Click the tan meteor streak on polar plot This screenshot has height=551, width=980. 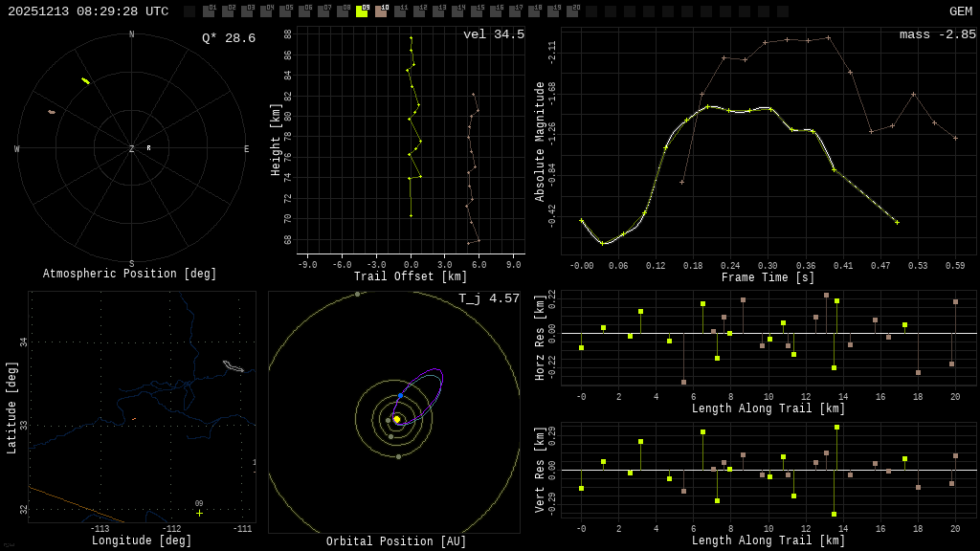pyautogui.click(x=52, y=112)
